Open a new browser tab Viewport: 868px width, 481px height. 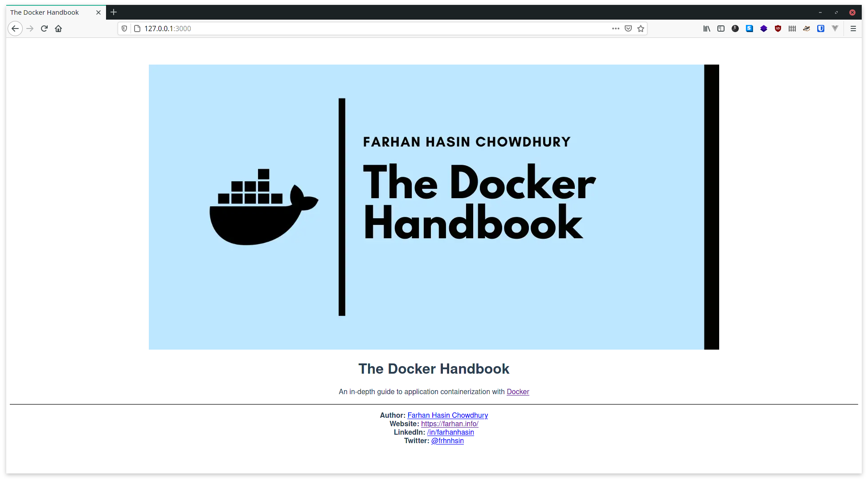tap(114, 12)
